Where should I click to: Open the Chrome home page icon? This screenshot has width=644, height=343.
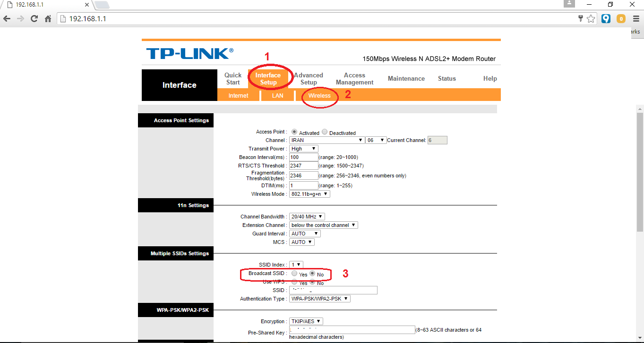pos(48,19)
